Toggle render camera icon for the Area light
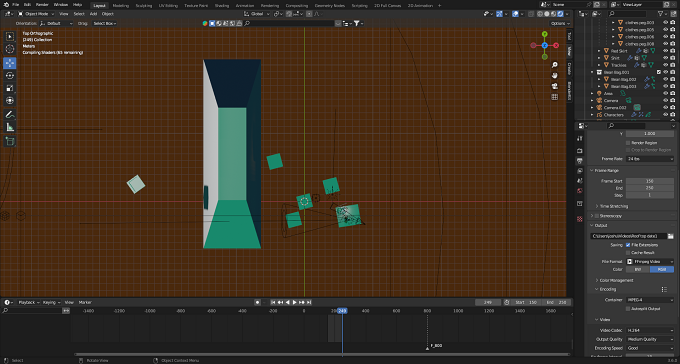The height and width of the screenshot is (364, 680). (x=673, y=93)
